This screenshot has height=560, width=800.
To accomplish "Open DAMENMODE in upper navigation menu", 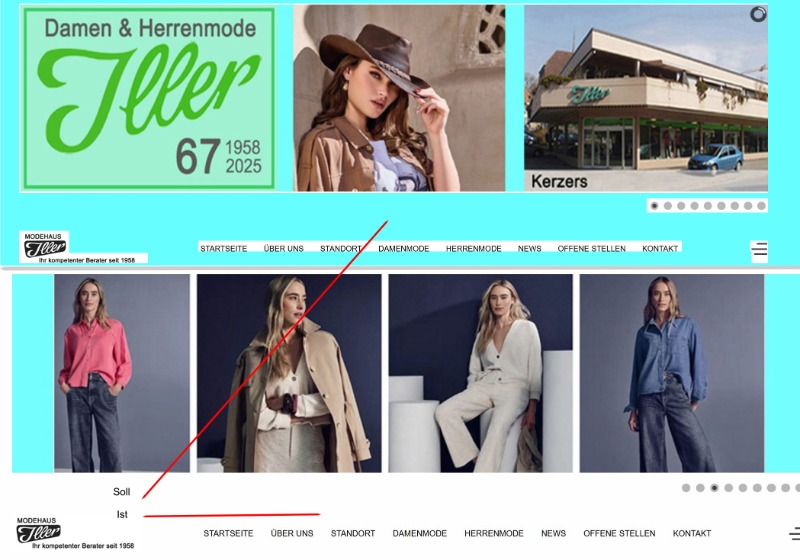I will tap(404, 248).
